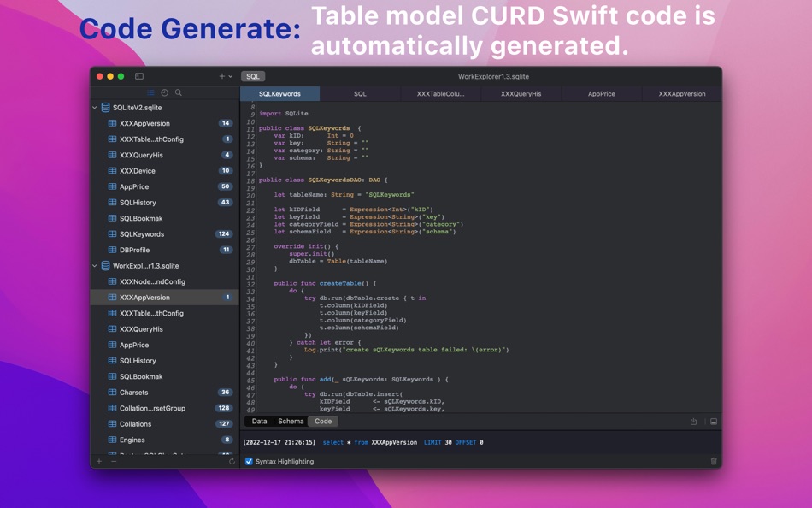The height and width of the screenshot is (508, 812).
Task: Open the XXXAppVersion tab
Action: [681, 94]
